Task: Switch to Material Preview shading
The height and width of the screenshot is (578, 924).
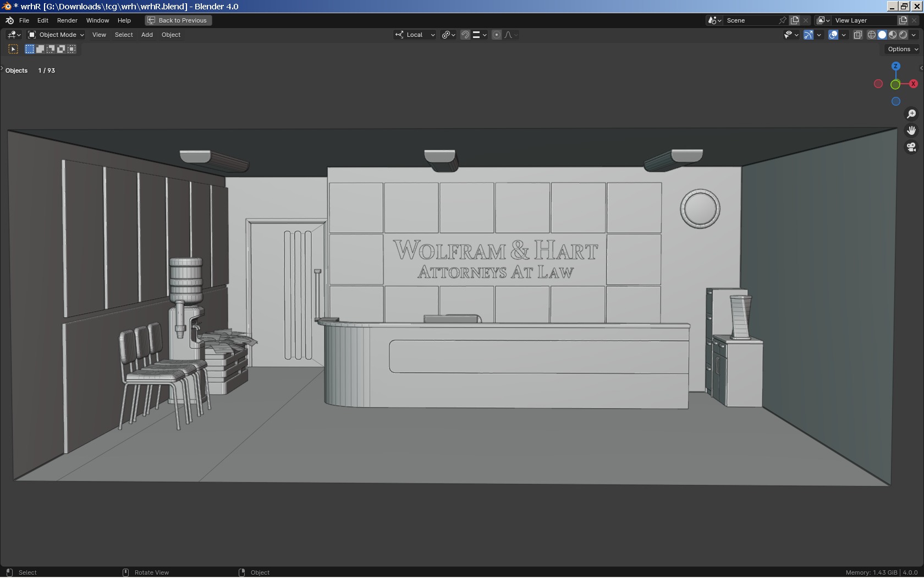Action: point(893,35)
